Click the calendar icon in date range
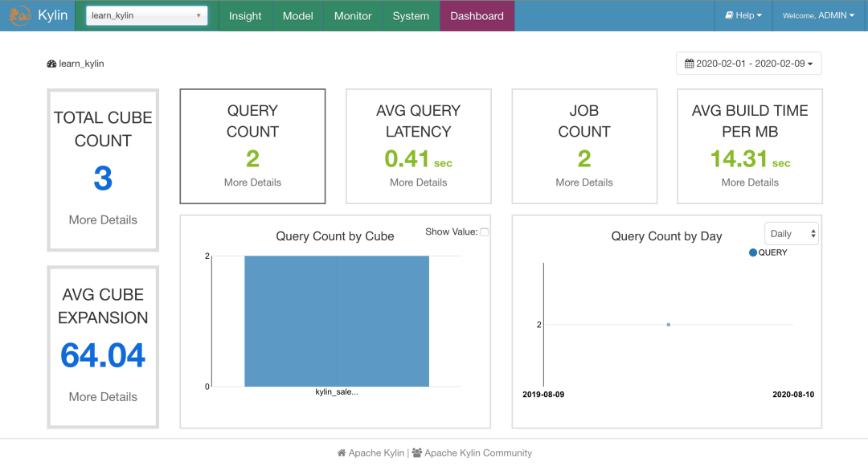868x467 pixels. coord(690,63)
